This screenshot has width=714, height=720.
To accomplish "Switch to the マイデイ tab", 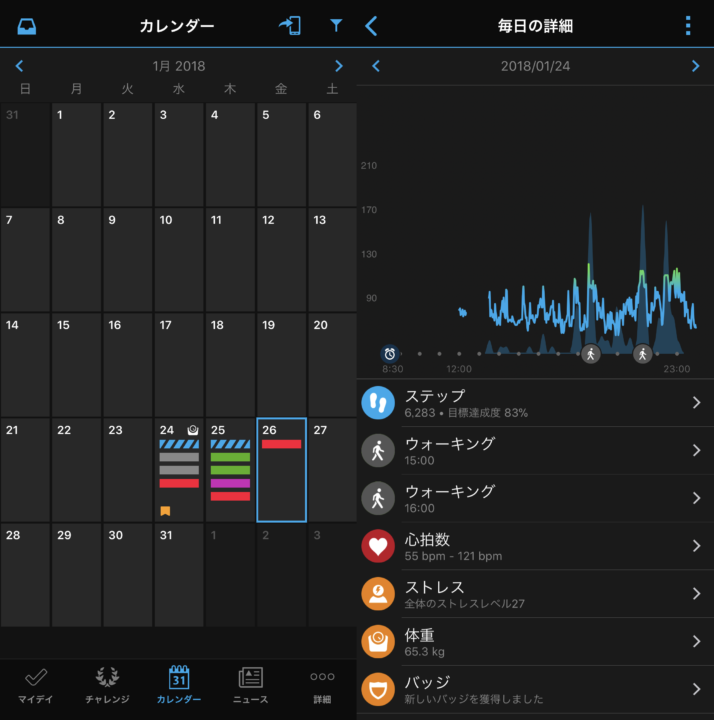I will (x=35, y=685).
